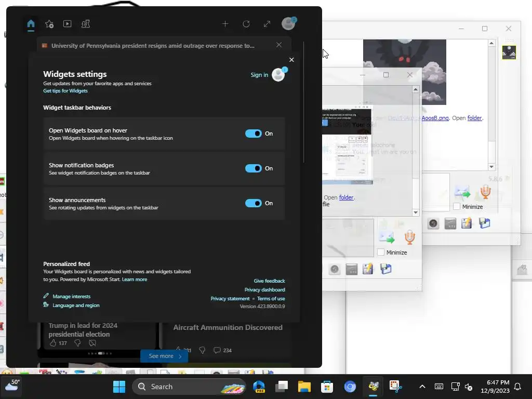The image size is (532, 399).
Task: Open Privacy dashboard link
Action: coord(264,289)
